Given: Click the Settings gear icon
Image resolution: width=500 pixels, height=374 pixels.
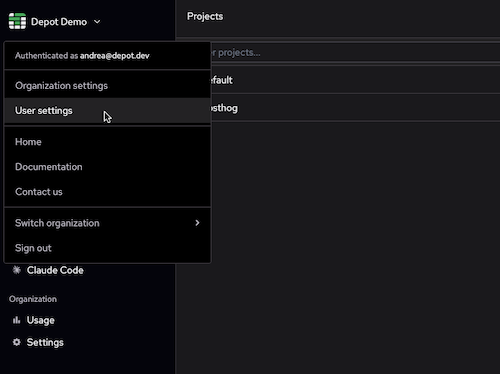Looking at the screenshot, I should click(x=17, y=342).
